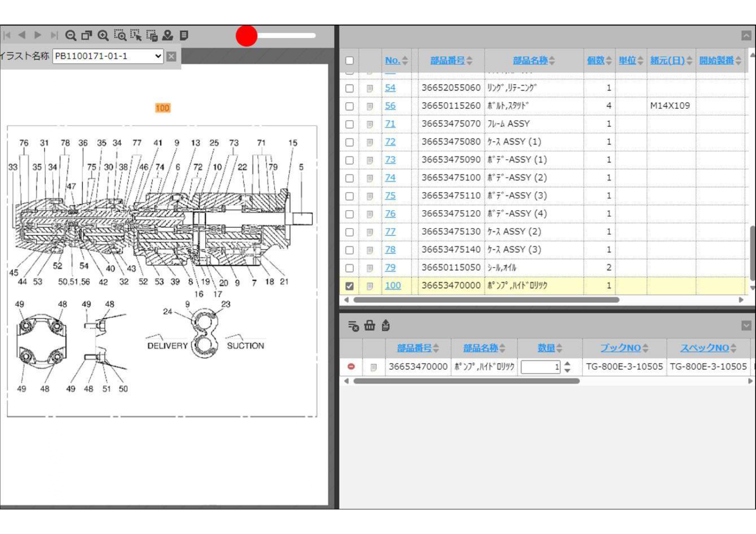Collapse the parts list panel
The height and width of the screenshot is (534, 756).
point(746,36)
